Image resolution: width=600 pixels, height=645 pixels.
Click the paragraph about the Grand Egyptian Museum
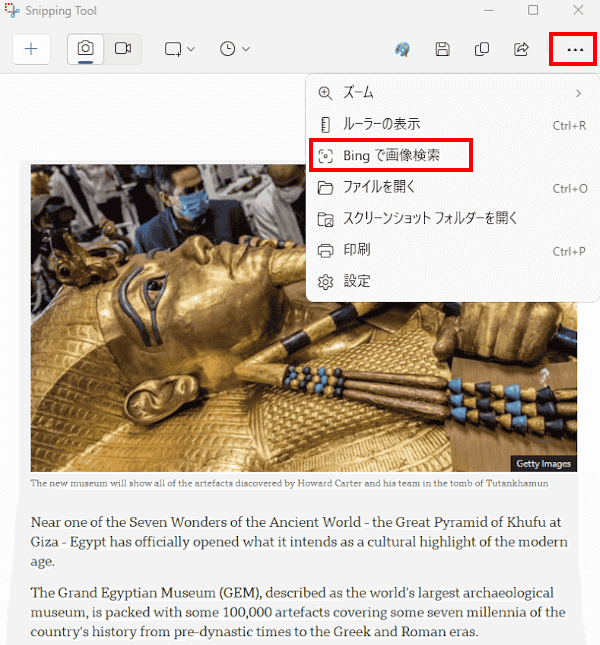[x=298, y=612]
